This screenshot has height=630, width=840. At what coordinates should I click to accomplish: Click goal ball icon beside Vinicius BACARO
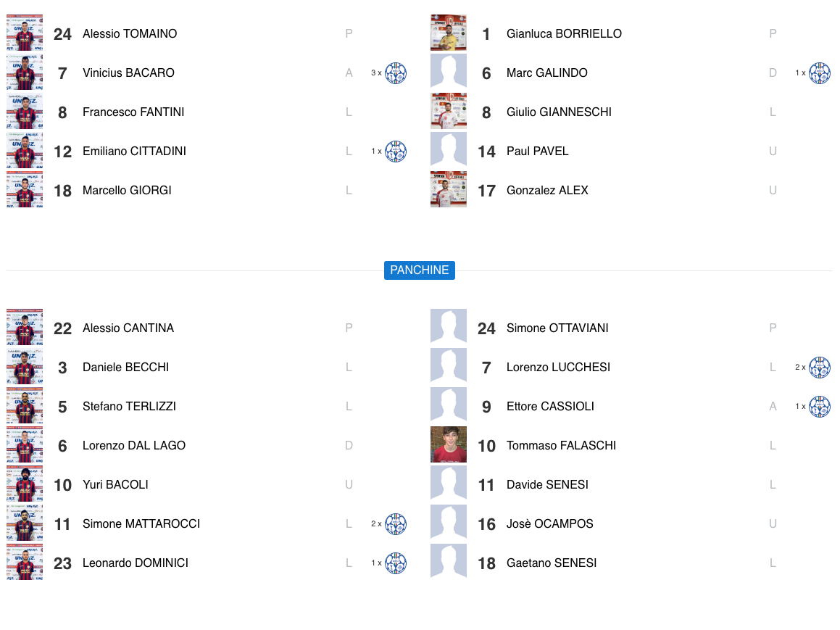pos(396,73)
